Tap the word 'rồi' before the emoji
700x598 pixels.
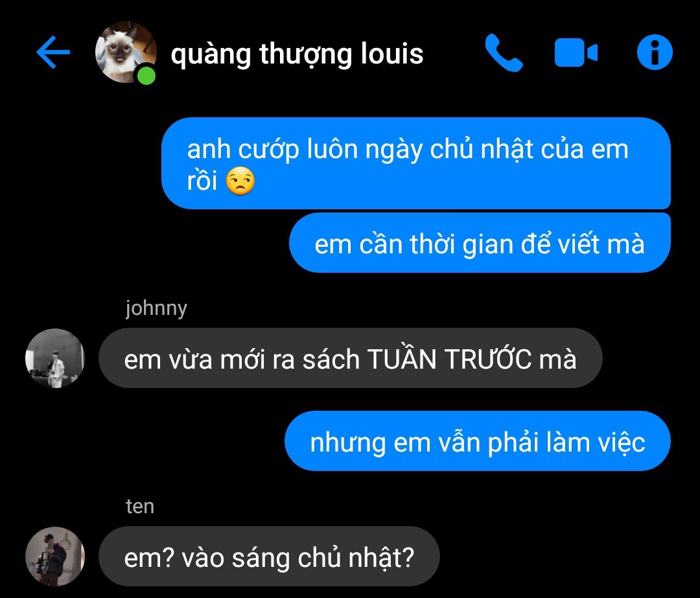(202, 181)
